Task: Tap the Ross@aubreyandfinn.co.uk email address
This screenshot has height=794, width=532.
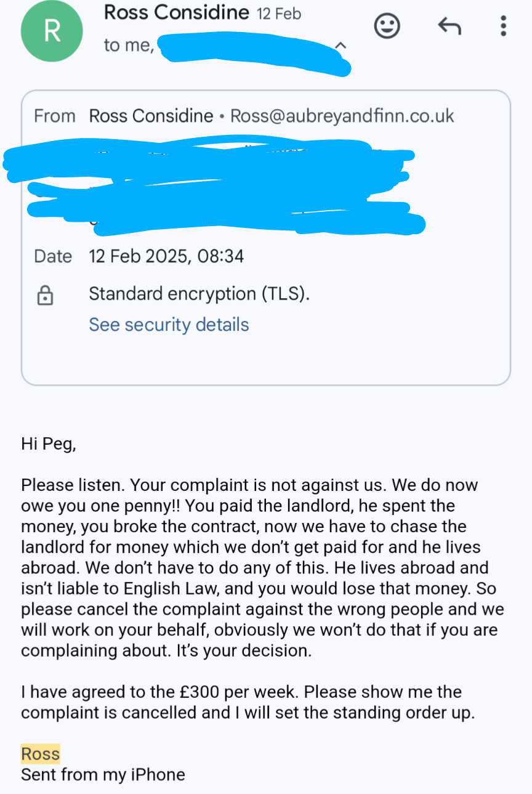Action: point(342,116)
